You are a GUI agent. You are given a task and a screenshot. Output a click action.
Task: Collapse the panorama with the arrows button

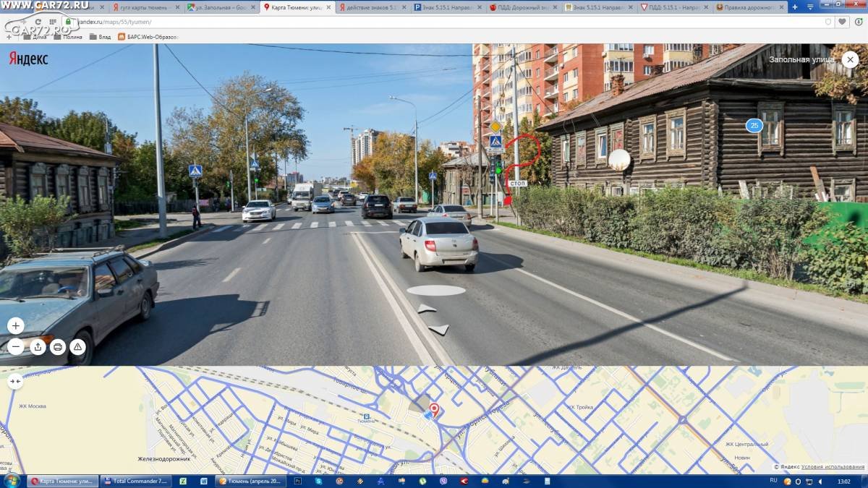[16, 382]
